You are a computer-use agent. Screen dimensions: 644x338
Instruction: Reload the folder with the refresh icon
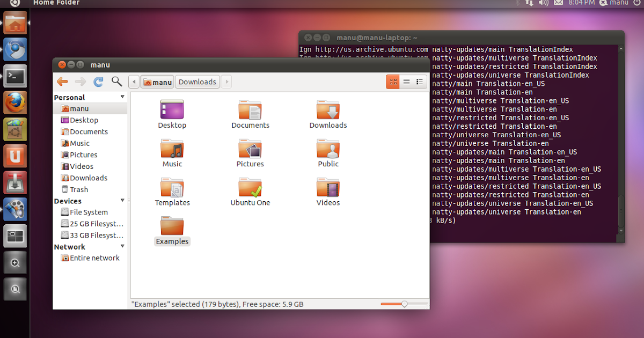click(x=98, y=82)
